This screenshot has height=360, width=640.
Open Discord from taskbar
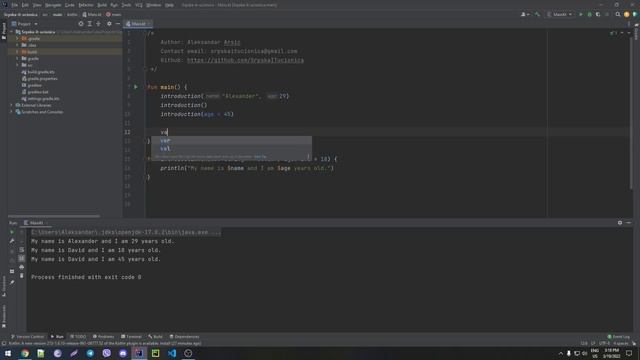click(123, 353)
